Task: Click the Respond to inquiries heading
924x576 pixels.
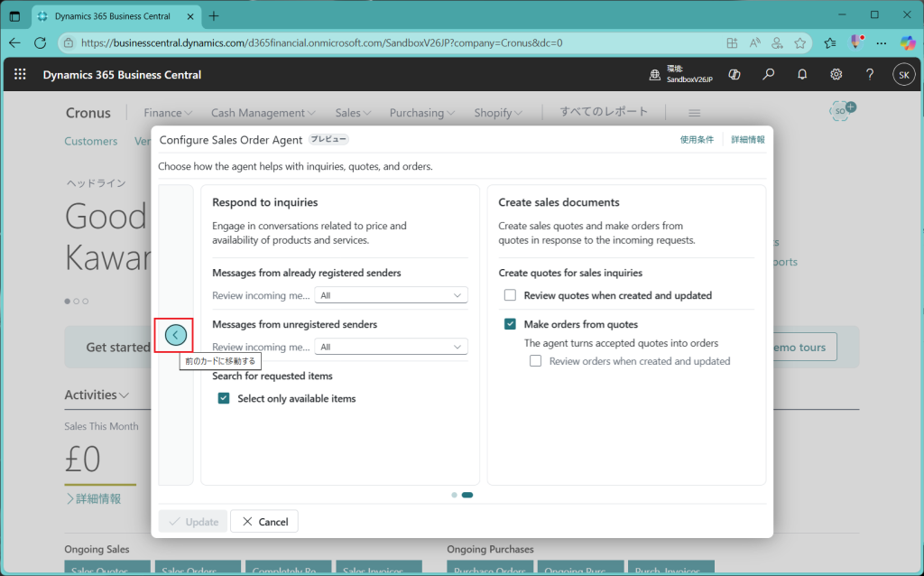Action: [x=265, y=202]
